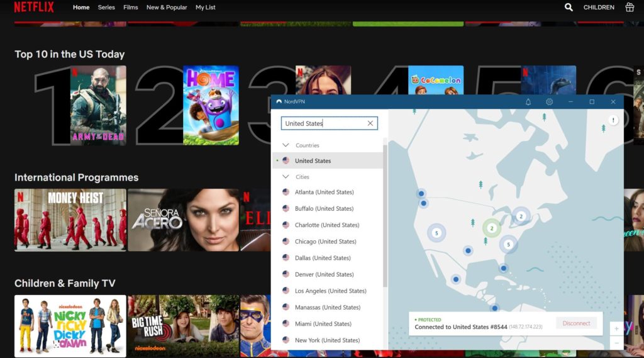Collapse the Countries section
Screen dimensions: 644x358
click(286, 145)
